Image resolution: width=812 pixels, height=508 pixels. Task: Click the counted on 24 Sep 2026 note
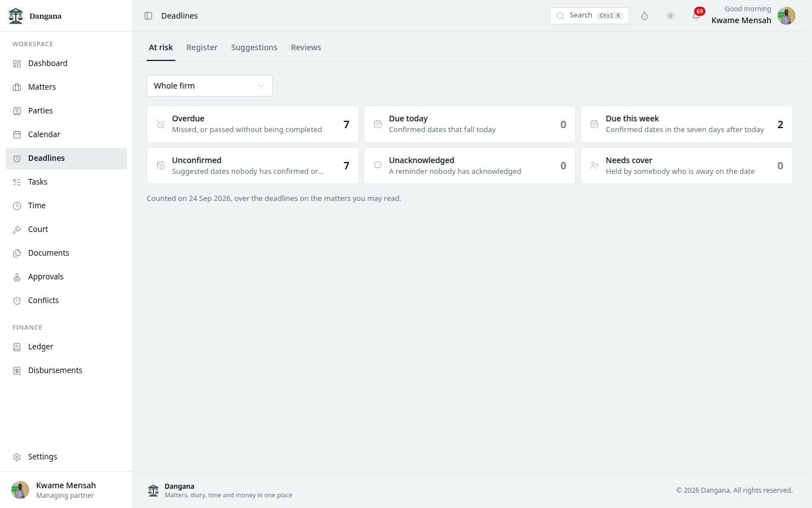[x=274, y=199]
